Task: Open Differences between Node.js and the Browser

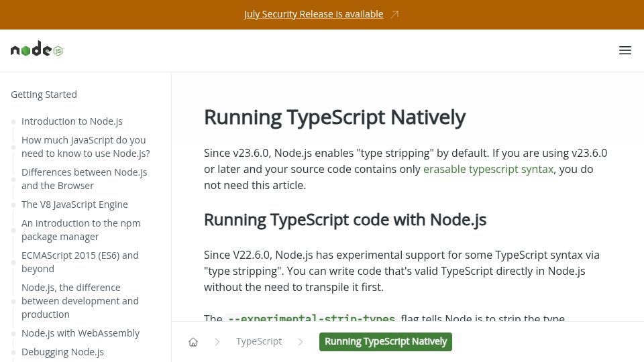Action: [85, 178]
